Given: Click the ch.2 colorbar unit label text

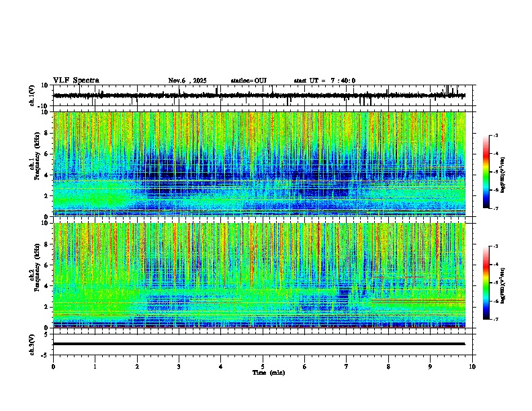Looking at the screenshot, I should click(503, 285).
